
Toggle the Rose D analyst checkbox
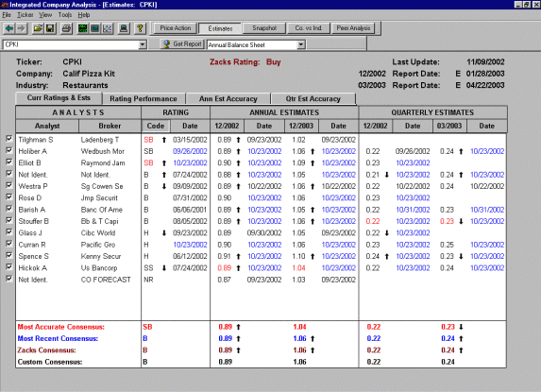tap(9, 197)
